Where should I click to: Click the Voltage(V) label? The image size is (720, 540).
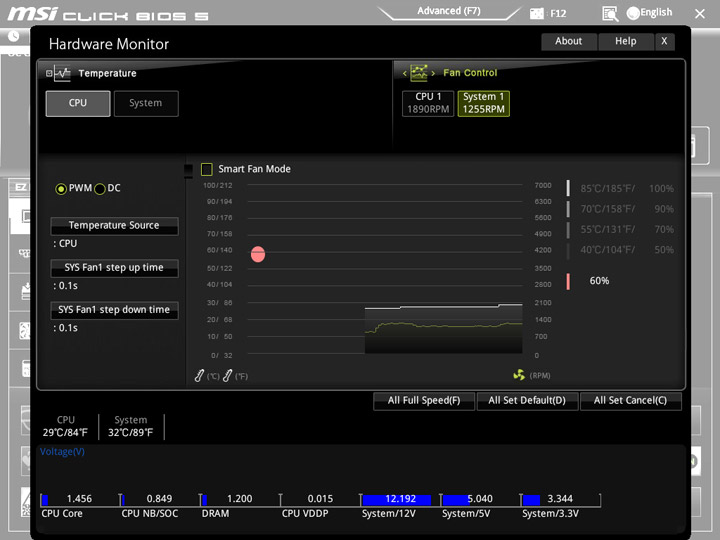coord(62,452)
